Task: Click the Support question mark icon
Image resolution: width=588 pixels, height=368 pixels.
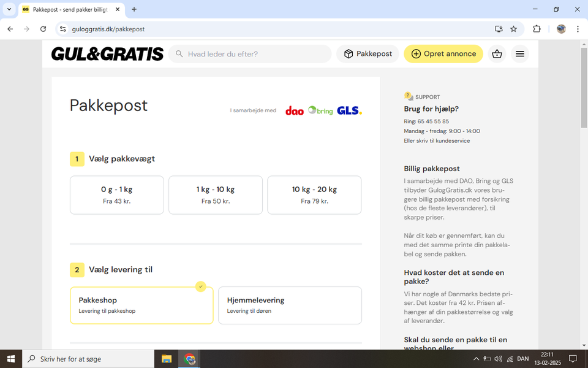Action: (x=409, y=96)
